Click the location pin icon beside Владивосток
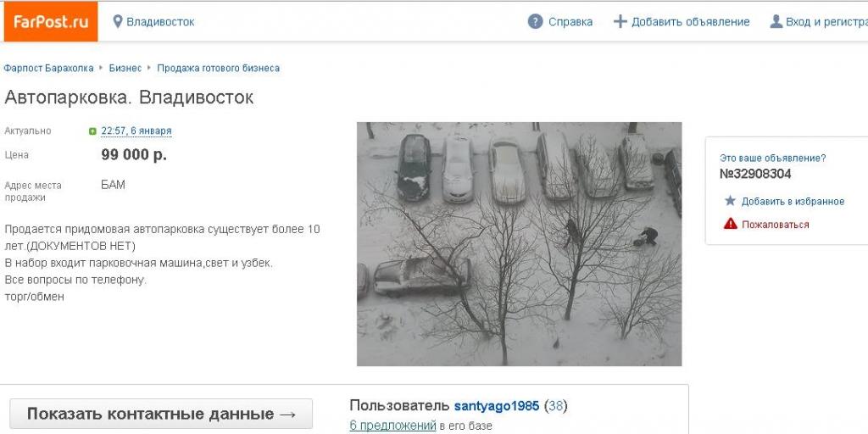Screen dimensions: 868x434 point(117,22)
